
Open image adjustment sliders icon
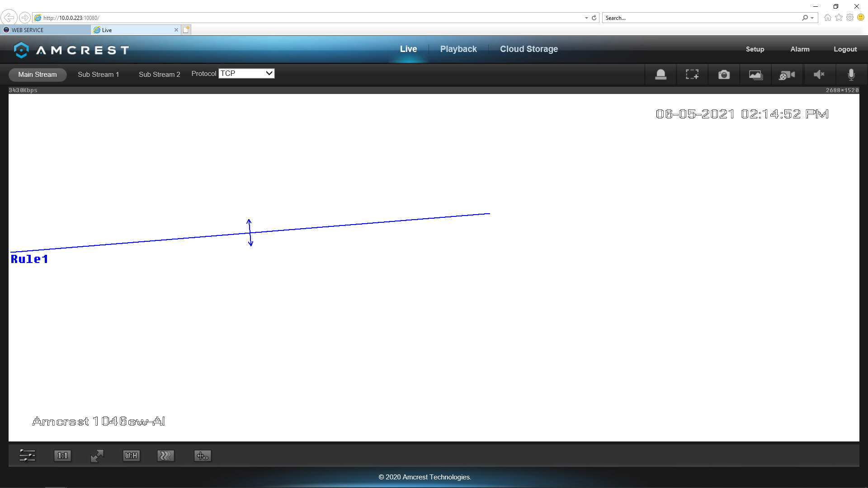click(x=27, y=455)
